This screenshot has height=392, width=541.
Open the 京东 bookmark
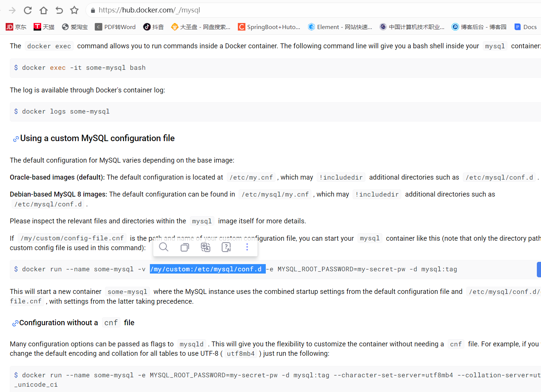[x=16, y=27]
